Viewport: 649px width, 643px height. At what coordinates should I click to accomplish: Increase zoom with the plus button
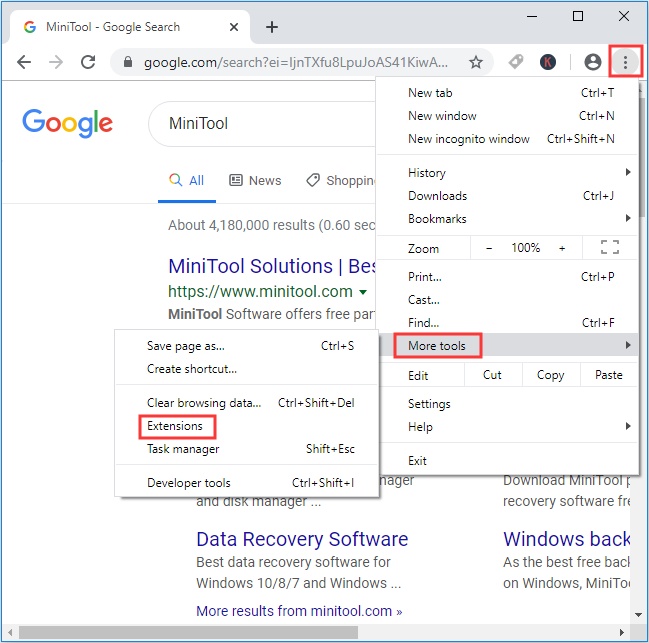562,248
